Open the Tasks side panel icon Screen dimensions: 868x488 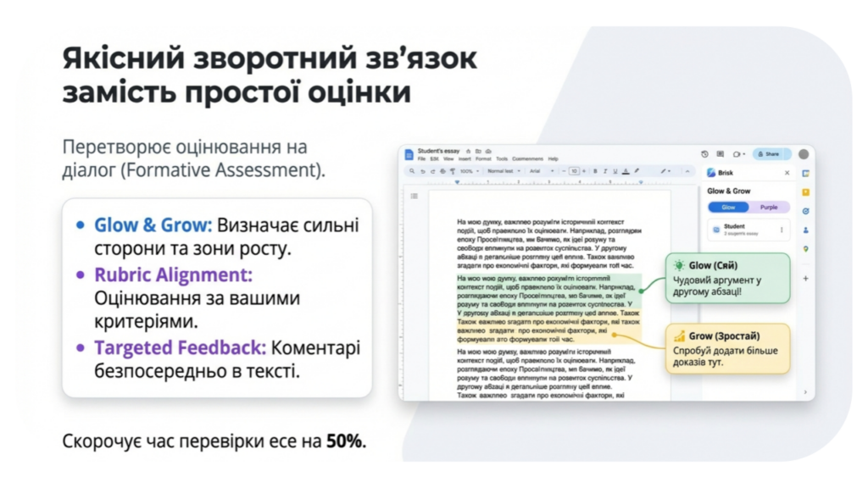[x=806, y=211]
